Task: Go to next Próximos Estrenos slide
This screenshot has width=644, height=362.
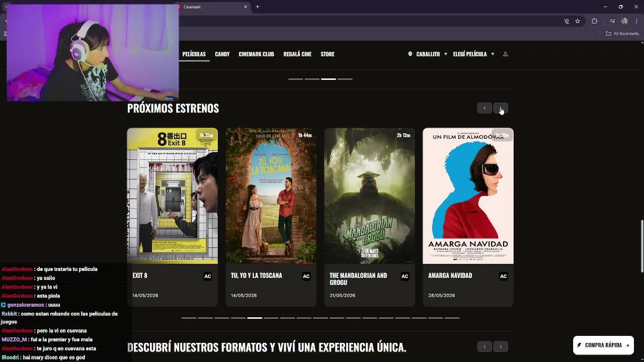Action: pos(501,108)
